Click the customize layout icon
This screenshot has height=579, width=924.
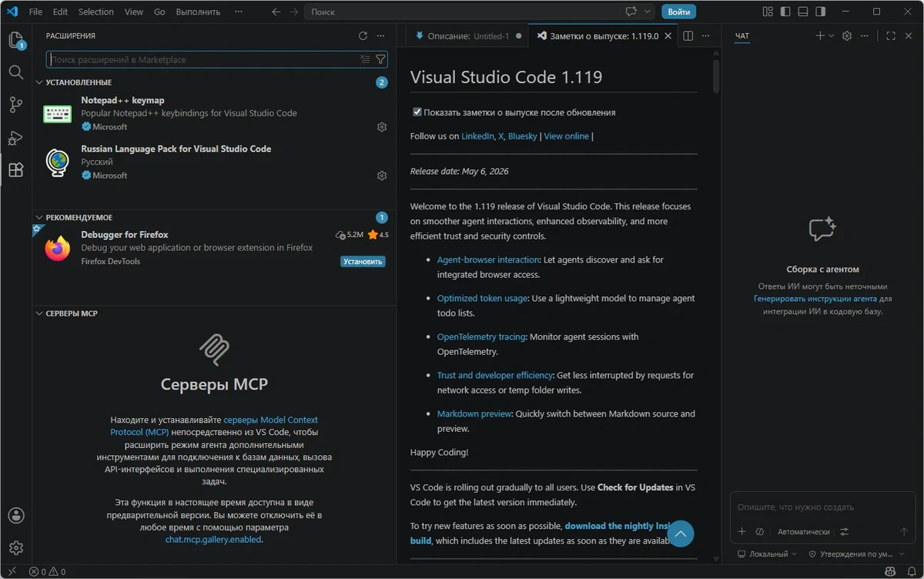[x=767, y=12]
